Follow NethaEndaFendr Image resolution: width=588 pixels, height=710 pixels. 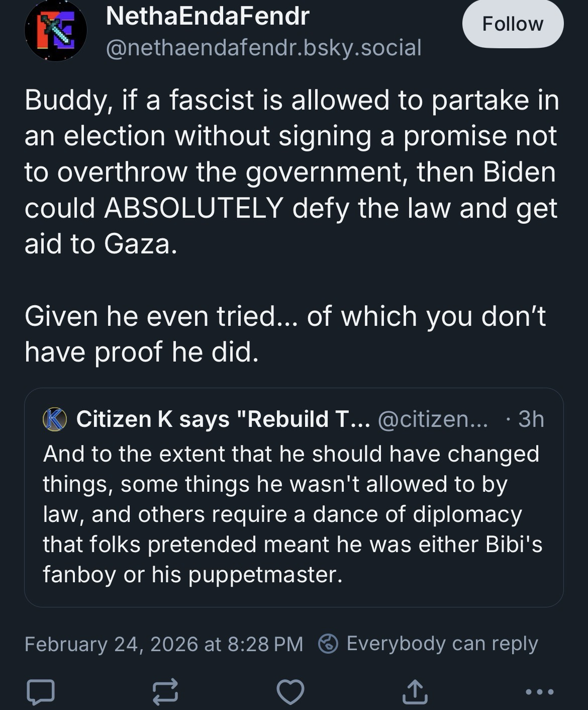512,24
